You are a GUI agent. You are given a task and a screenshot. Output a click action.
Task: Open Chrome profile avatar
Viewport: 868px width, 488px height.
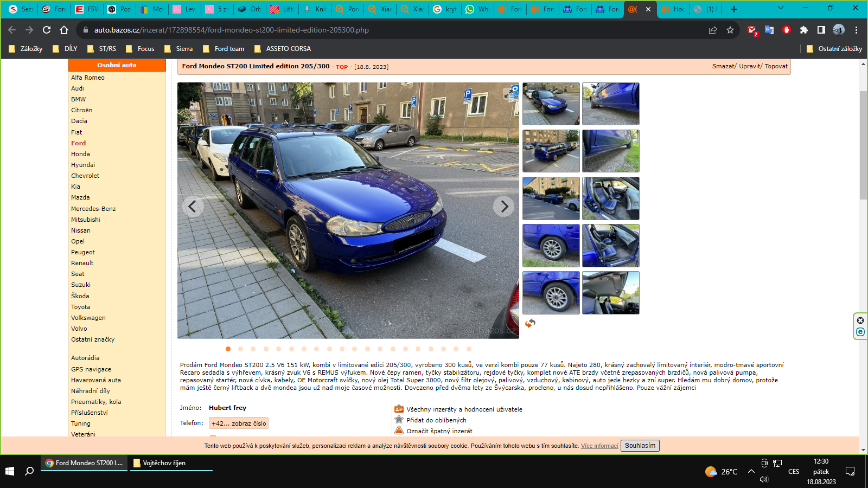point(839,30)
